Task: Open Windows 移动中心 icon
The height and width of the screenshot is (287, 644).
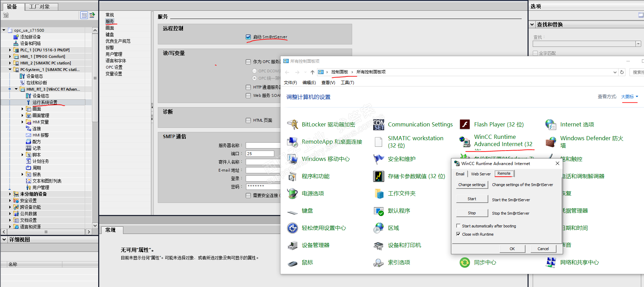Action: [293, 159]
